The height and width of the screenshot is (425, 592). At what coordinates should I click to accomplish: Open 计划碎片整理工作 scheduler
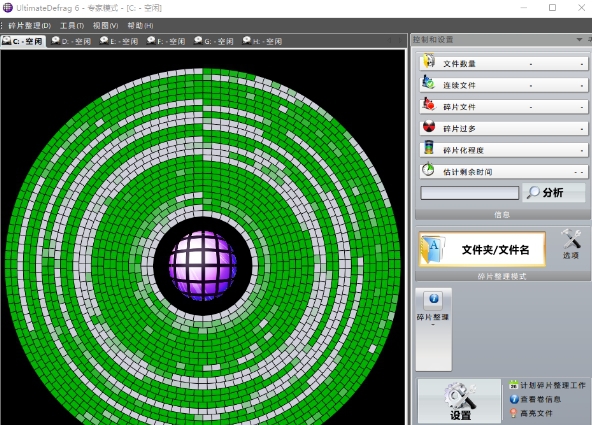[x=547, y=385]
